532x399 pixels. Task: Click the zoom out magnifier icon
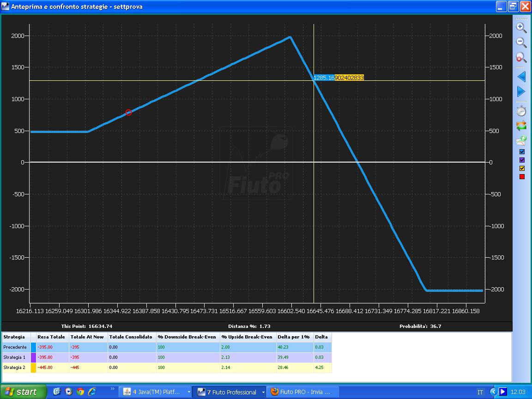(521, 42)
